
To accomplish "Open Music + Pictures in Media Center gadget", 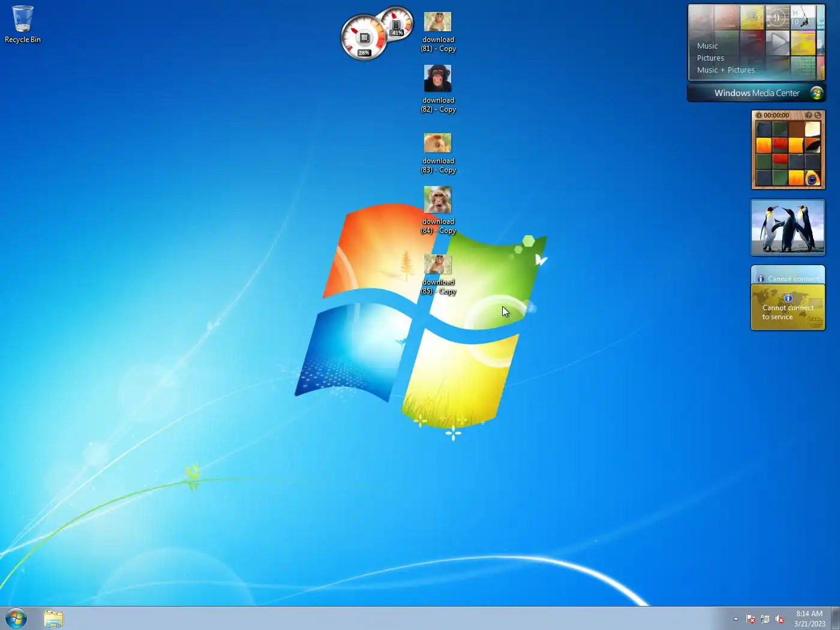I will [726, 70].
